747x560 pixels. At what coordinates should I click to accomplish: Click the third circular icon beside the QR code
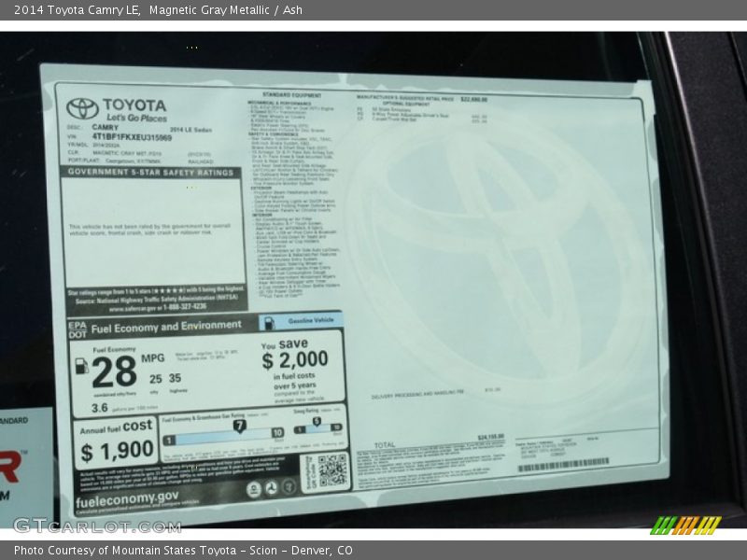click(287, 488)
